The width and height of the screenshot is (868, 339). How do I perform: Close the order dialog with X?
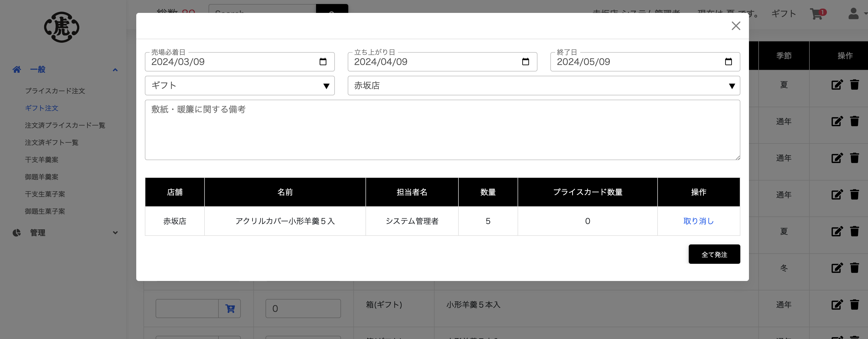coord(736,26)
